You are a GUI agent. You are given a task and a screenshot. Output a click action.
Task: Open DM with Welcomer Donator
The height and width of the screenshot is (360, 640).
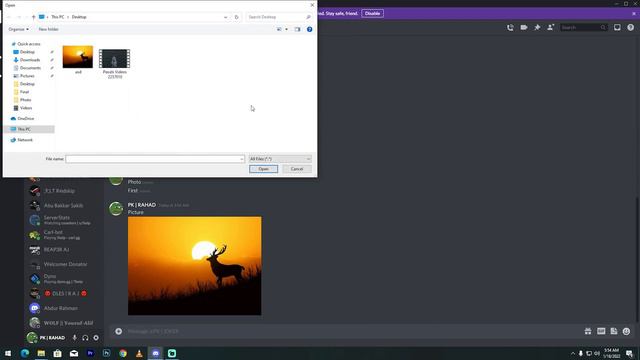point(64,264)
